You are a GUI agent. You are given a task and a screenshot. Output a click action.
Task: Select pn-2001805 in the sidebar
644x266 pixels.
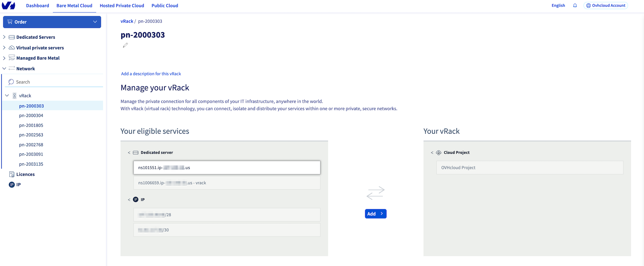point(31,125)
